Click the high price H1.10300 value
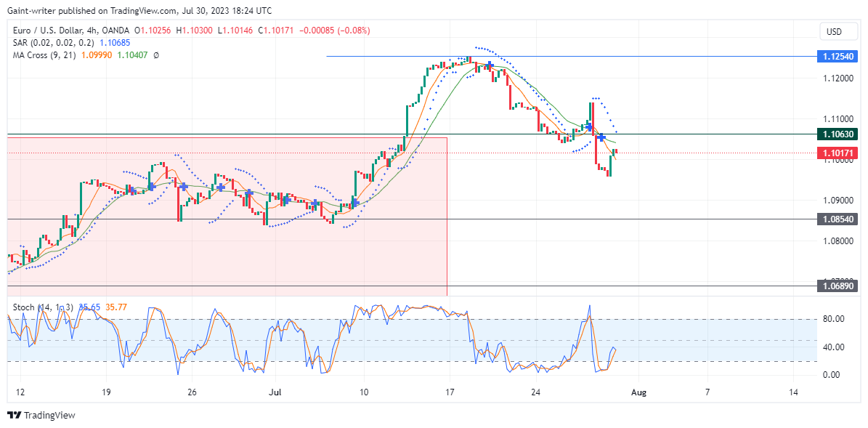868x428 pixels. click(x=195, y=32)
